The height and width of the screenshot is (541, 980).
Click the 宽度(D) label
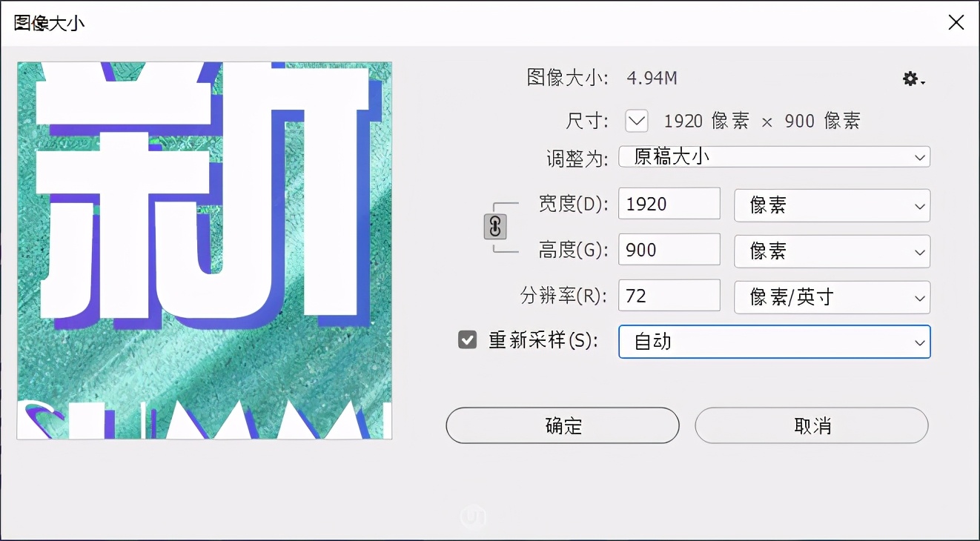573,205
